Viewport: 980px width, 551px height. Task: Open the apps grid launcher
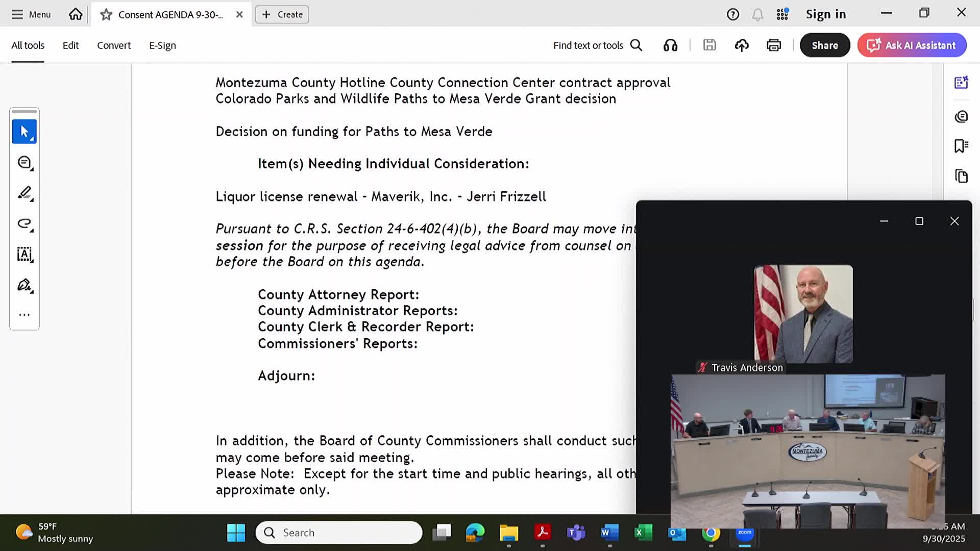[782, 14]
